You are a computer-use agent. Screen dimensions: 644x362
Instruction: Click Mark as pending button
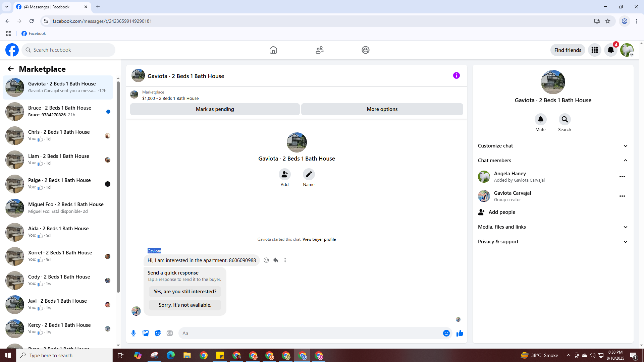(x=215, y=109)
